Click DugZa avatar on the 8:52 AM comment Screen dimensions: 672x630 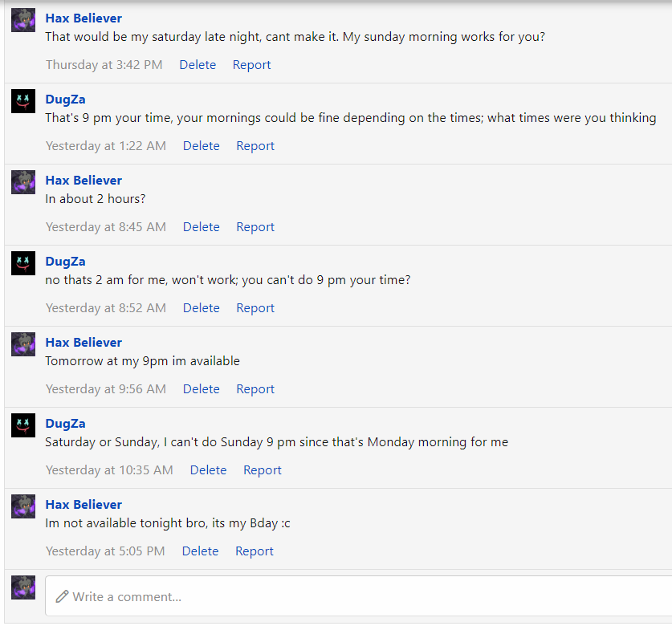[x=23, y=263]
